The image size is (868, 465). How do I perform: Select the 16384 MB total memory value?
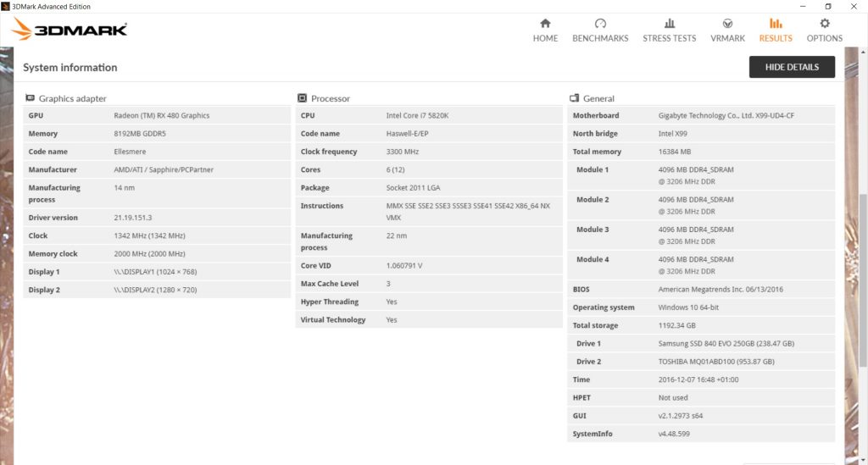tap(674, 152)
